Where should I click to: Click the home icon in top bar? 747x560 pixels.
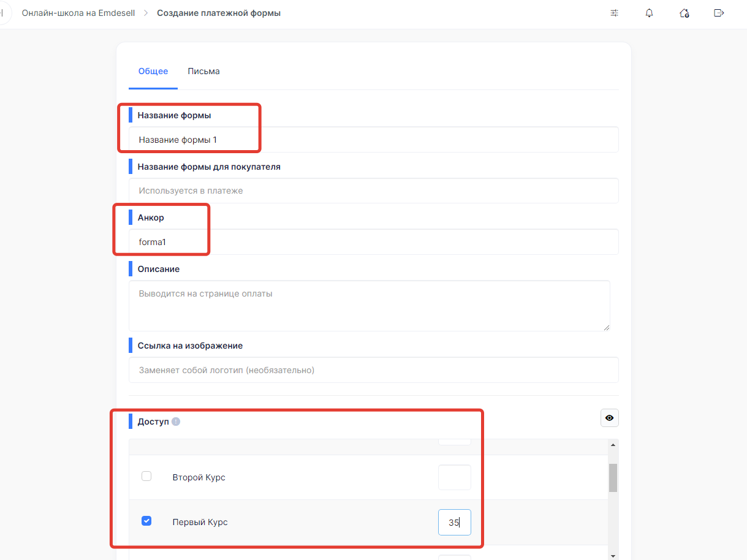684,13
